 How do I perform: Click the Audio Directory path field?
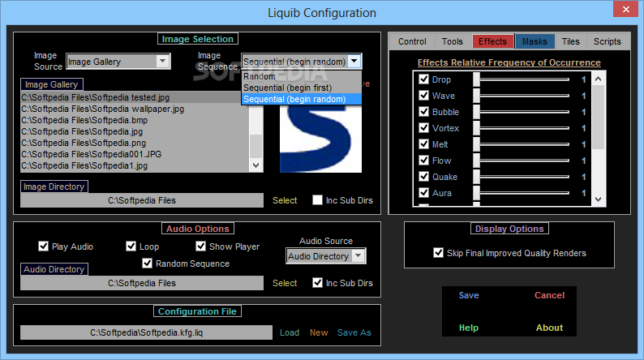point(142,283)
